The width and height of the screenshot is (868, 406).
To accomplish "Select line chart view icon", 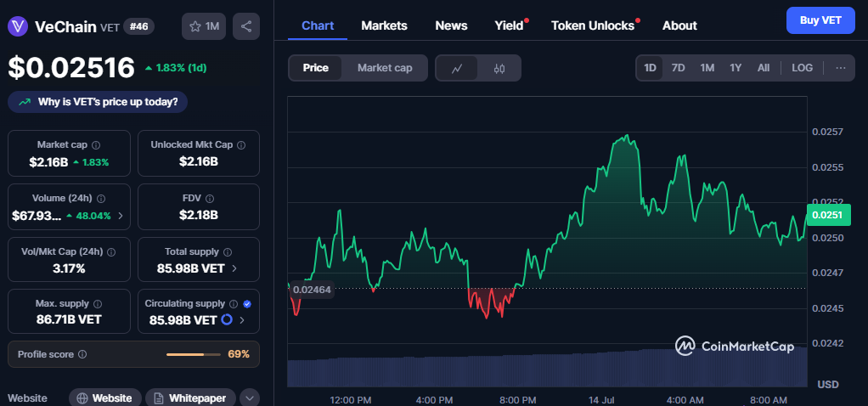I will point(457,68).
